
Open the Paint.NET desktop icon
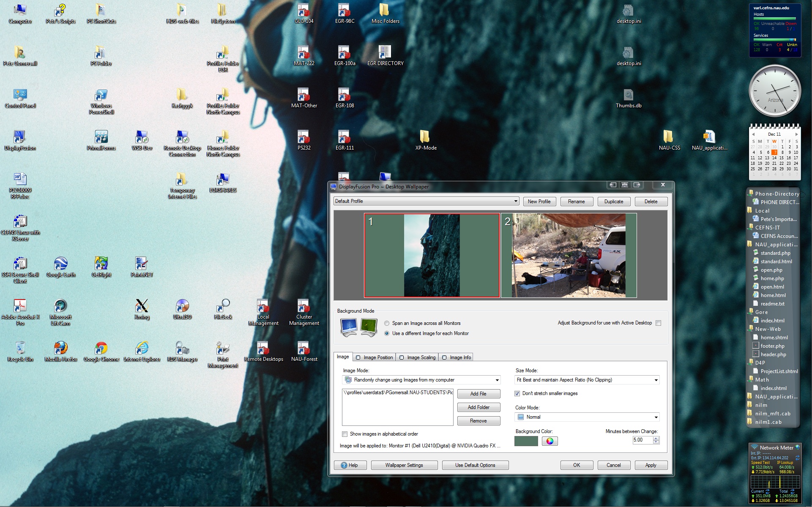pos(142,264)
